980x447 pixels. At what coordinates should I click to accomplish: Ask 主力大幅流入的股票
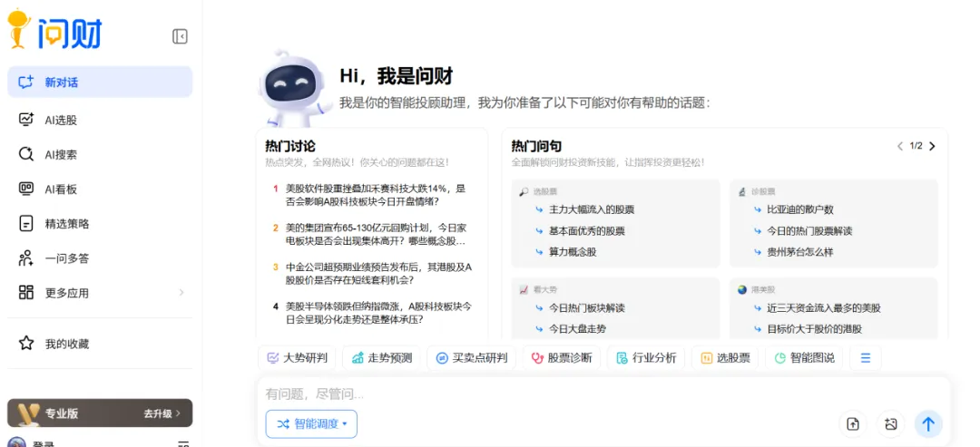click(592, 209)
